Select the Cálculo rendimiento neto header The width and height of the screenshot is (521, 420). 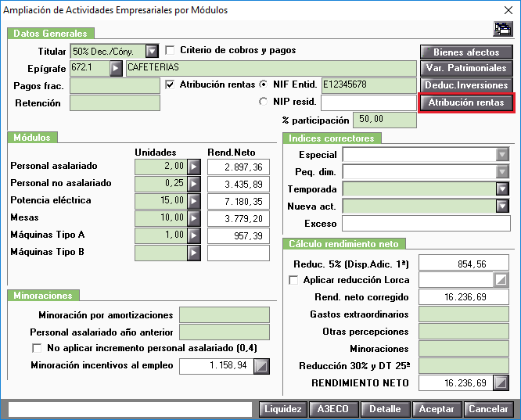pos(344,244)
